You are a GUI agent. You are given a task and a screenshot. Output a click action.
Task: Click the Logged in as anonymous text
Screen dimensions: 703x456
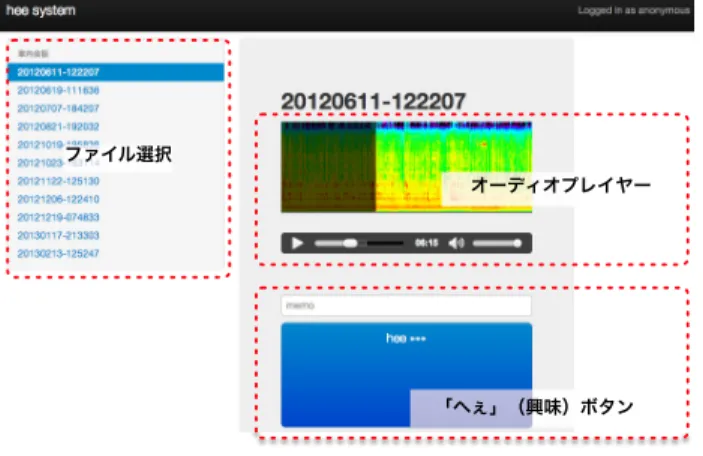634,10
